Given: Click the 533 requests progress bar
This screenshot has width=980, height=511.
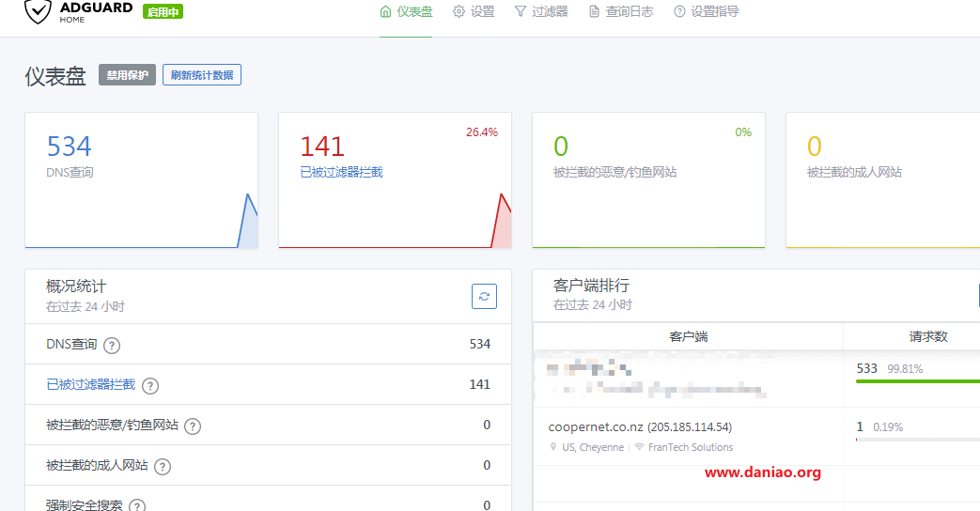Looking at the screenshot, I should coord(917,381).
